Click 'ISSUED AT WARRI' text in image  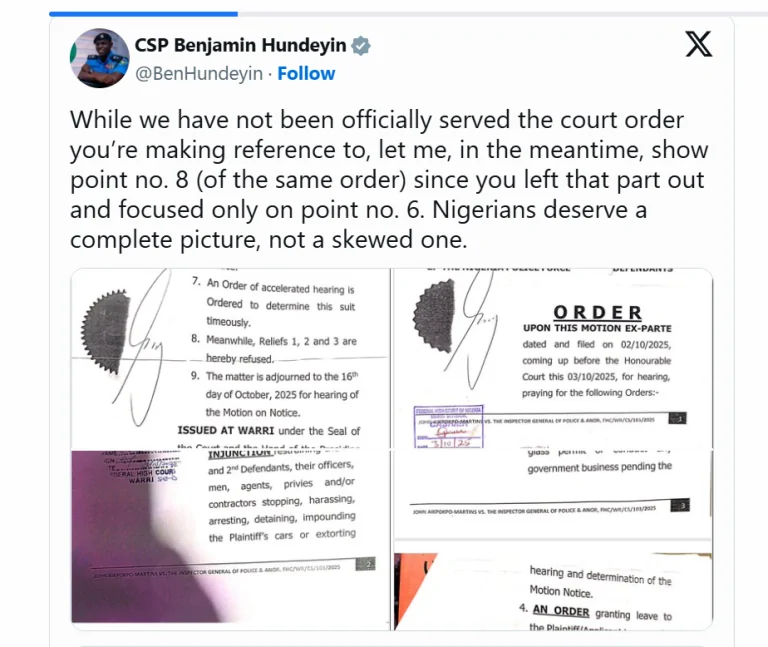click(x=226, y=431)
